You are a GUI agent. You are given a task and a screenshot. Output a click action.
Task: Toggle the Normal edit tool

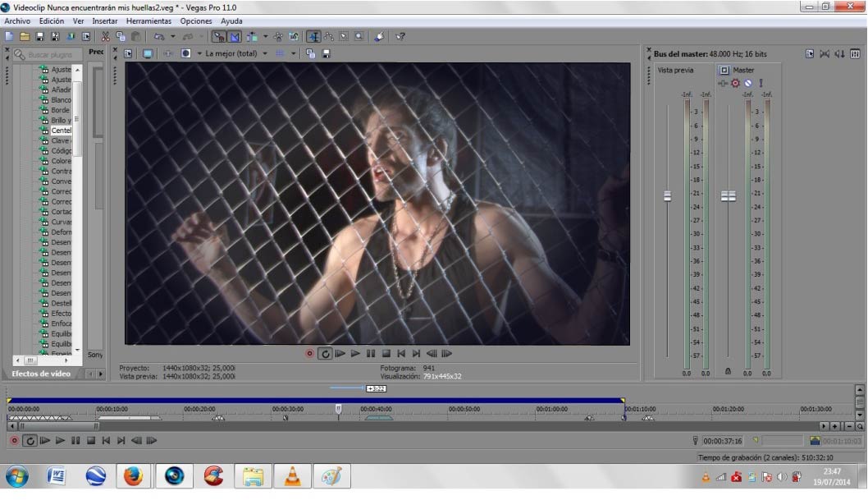pos(314,37)
